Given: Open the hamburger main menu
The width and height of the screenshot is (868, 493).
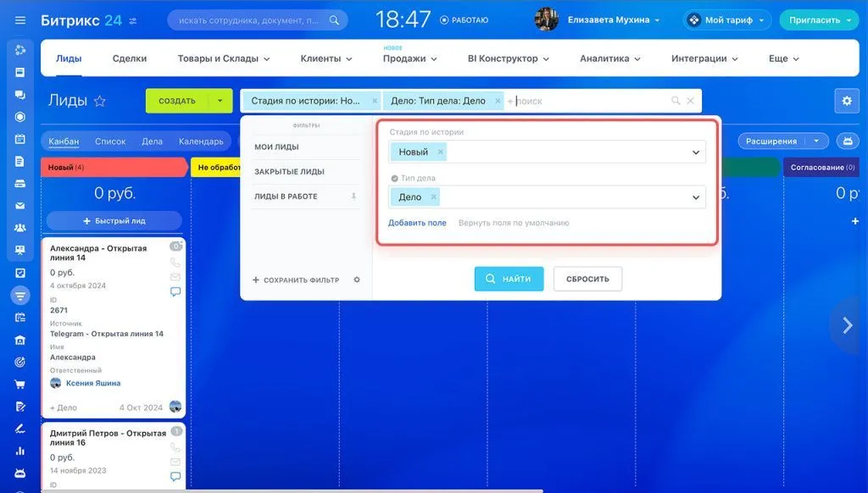Looking at the screenshot, I should coord(20,20).
